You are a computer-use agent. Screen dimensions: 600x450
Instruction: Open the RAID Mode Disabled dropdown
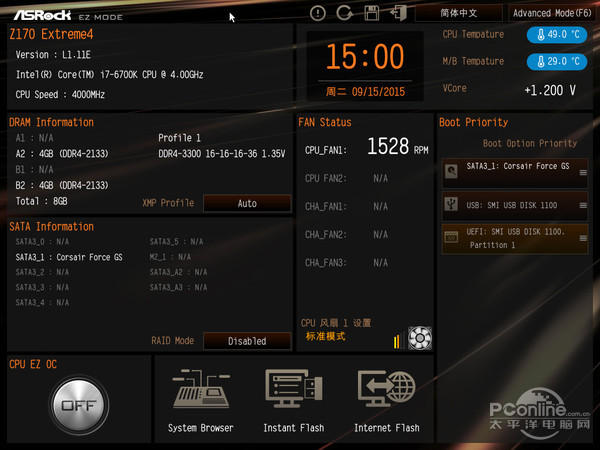(x=247, y=341)
